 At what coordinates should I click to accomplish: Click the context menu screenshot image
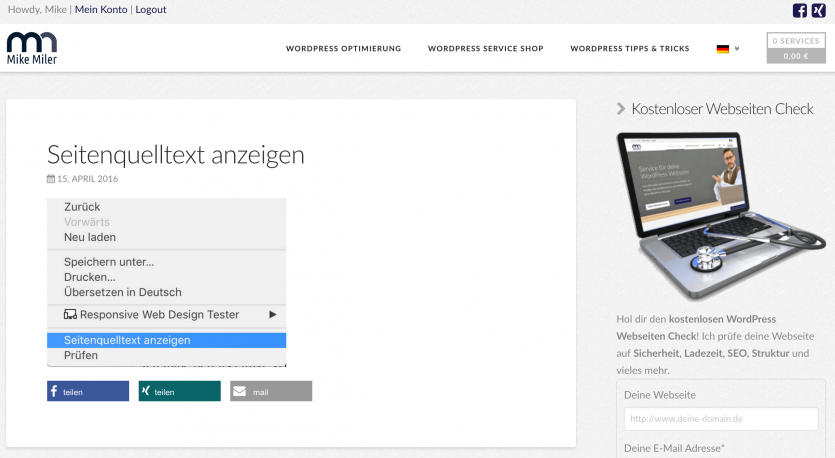(167, 282)
